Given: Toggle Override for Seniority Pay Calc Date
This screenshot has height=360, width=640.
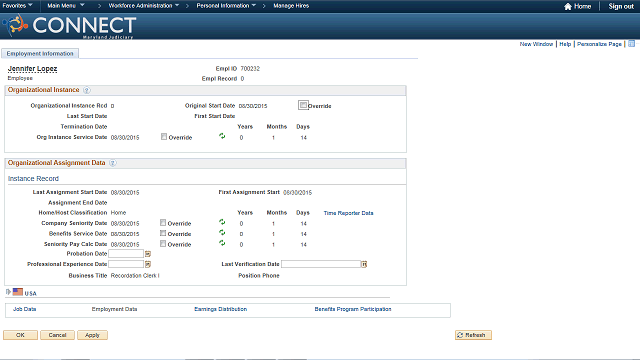Looking at the screenshot, I should tap(163, 244).
